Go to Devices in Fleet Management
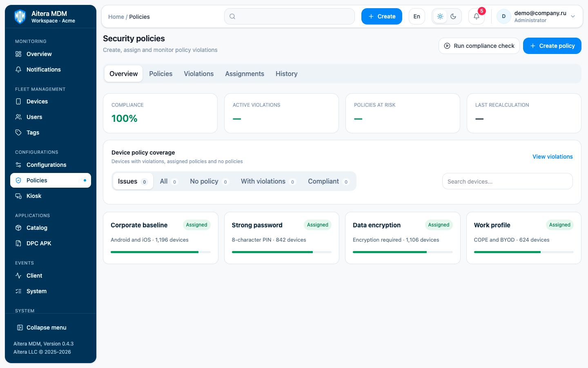Image resolution: width=588 pixels, height=368 pixels. pyautogui.click(x=51, y=101)
